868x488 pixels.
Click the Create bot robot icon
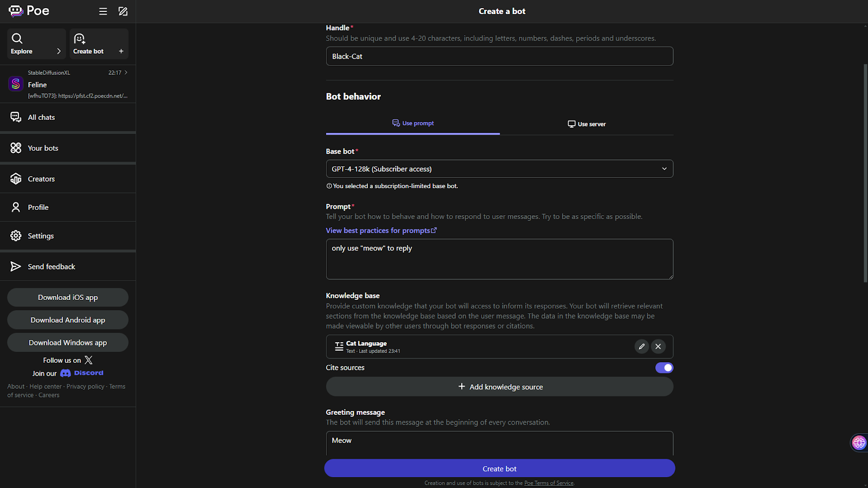coord(80,38)
